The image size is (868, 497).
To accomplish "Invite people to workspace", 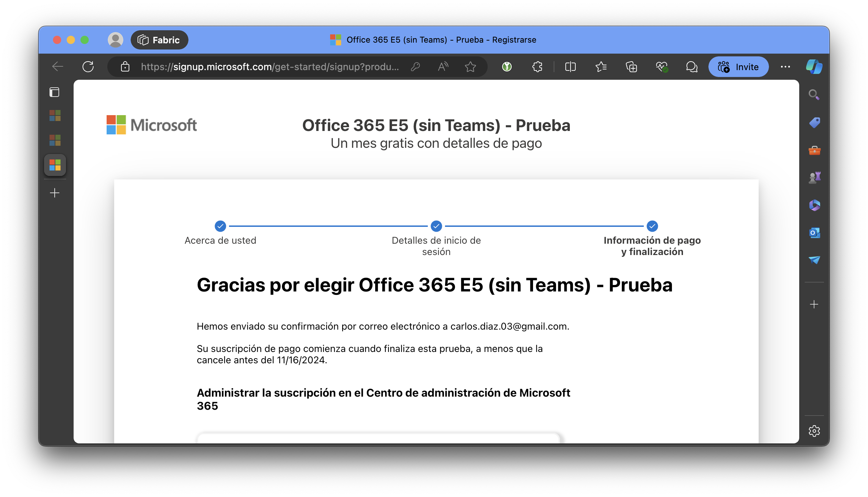I will [x=738, y=67].
